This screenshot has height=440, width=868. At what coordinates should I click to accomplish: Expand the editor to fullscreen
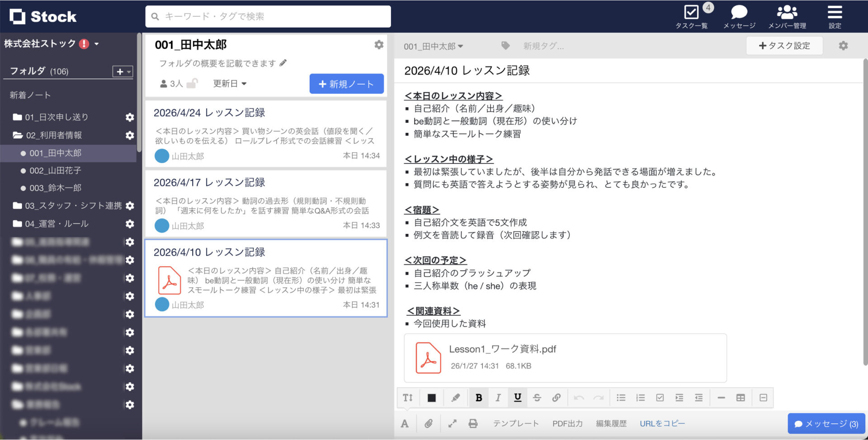pos(452,423)
